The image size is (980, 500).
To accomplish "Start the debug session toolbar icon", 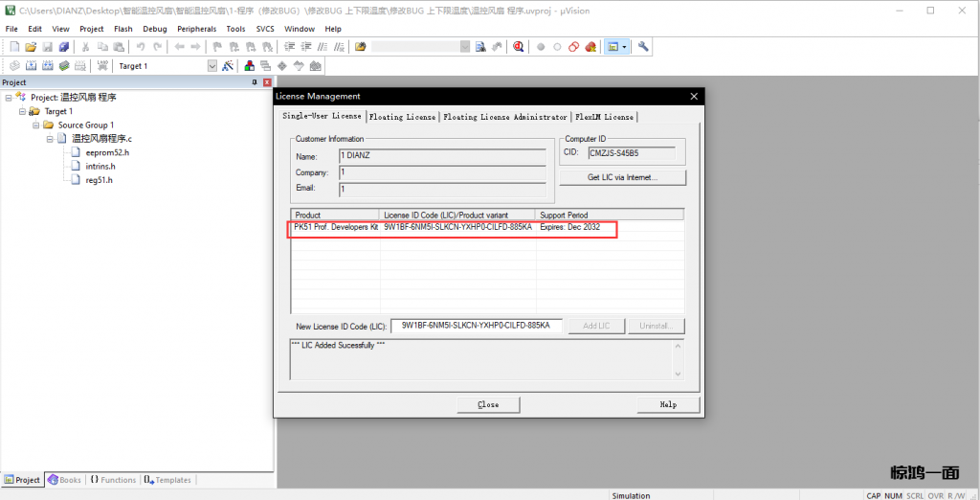I will point(518,47).
